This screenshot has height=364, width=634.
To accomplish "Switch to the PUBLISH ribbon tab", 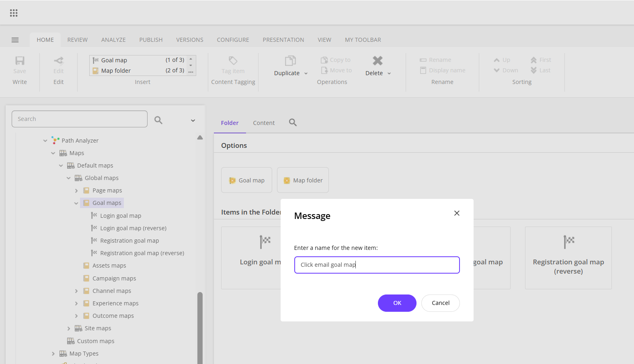I will click(151, 40).
